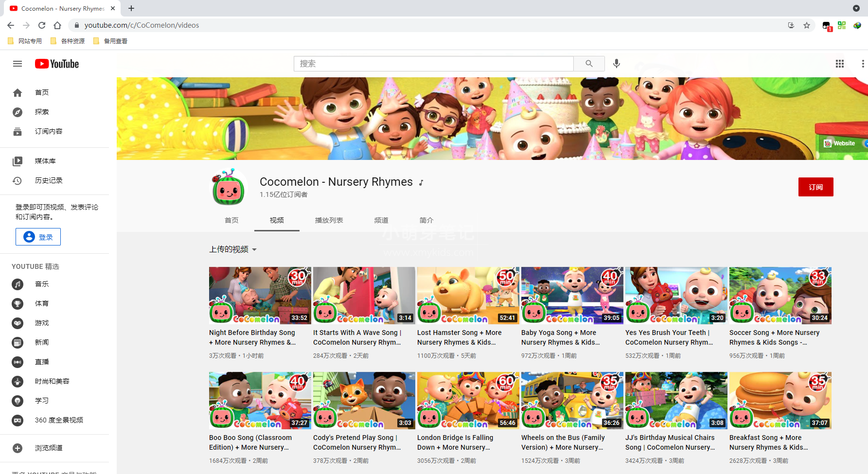Open the 播放列表 tab

tap(329, 220)
